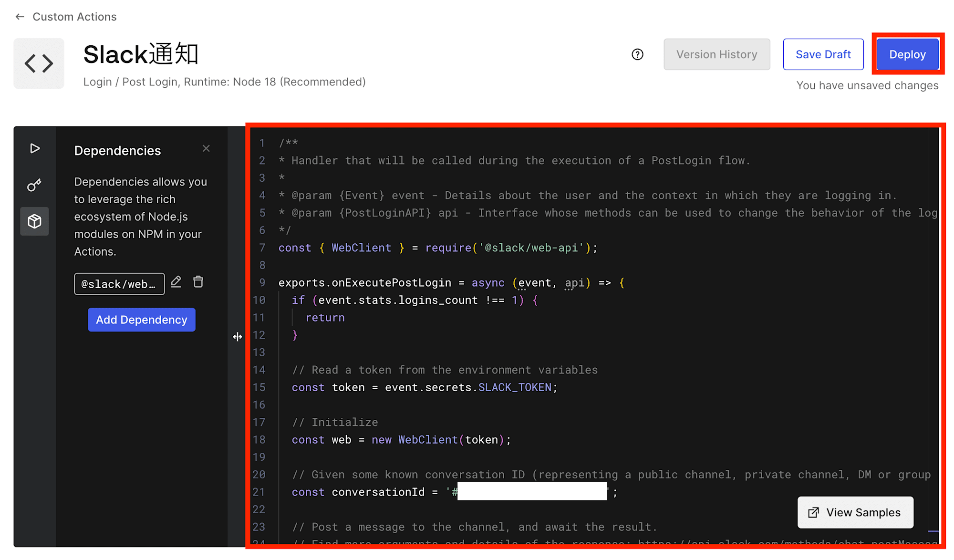Click the Run/Execute action icon
This screenshot has height=560, width=954.
click(x=36, y=147)
